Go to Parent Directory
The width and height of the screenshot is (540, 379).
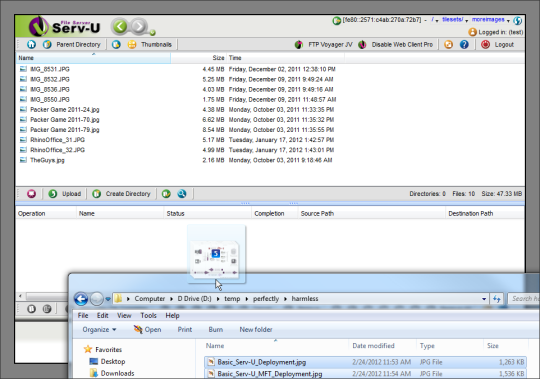[72, 44]
